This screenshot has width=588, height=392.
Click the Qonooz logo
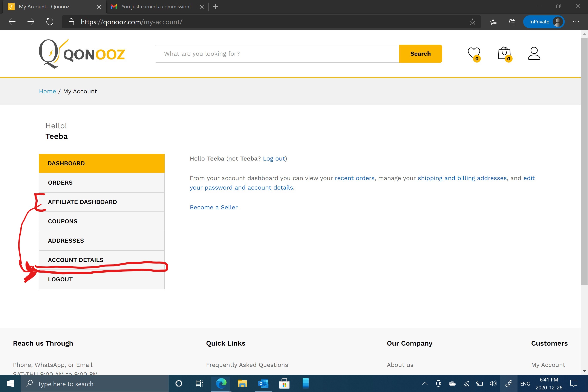pos(82,54)
